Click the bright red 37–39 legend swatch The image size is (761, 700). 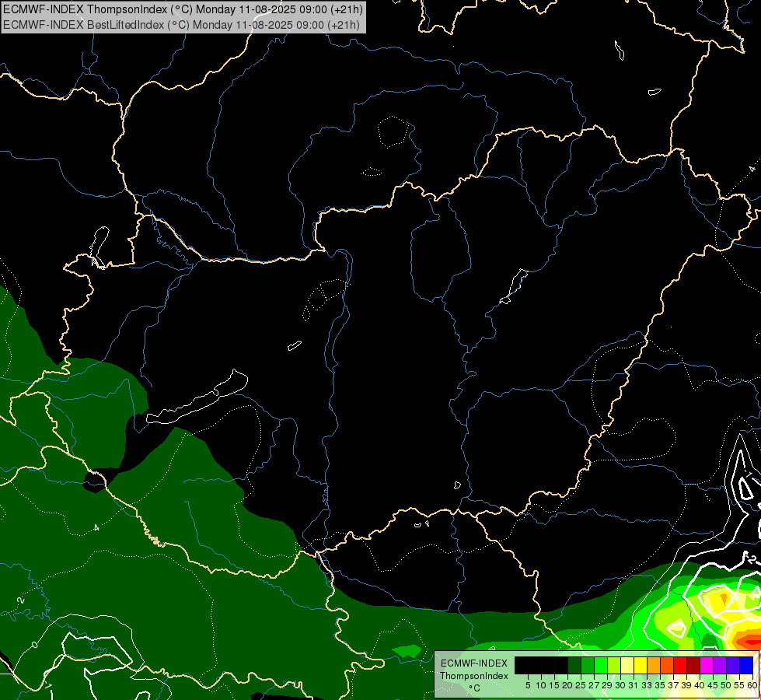click(x=680, y=666)
